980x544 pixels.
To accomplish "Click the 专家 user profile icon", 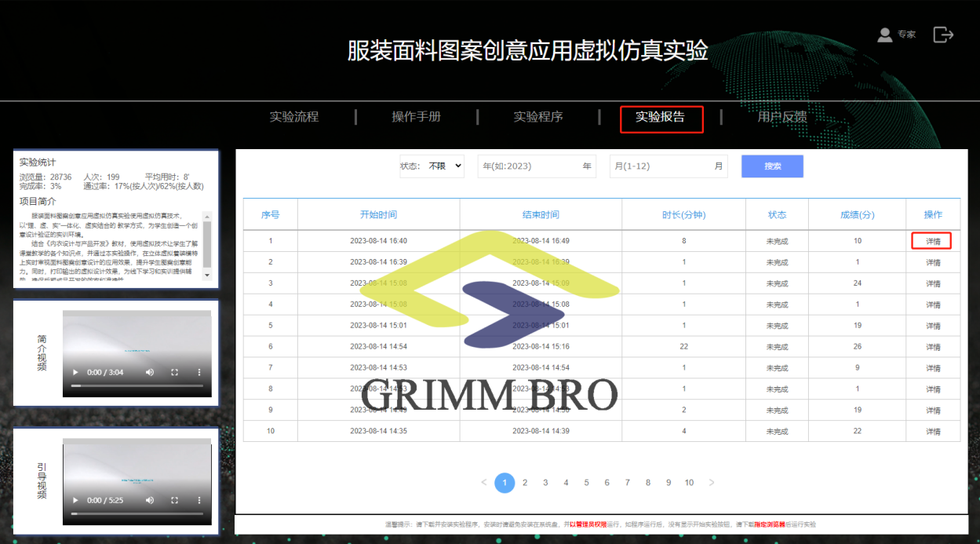I will (x=885, y=35).
